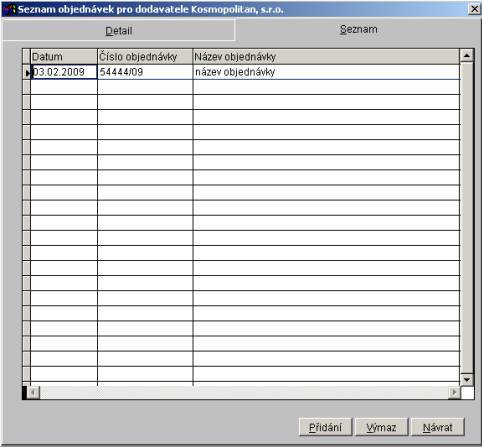Screen dimensions: 482x447
Task: Click the Návrat button
Action: [438, 427]
